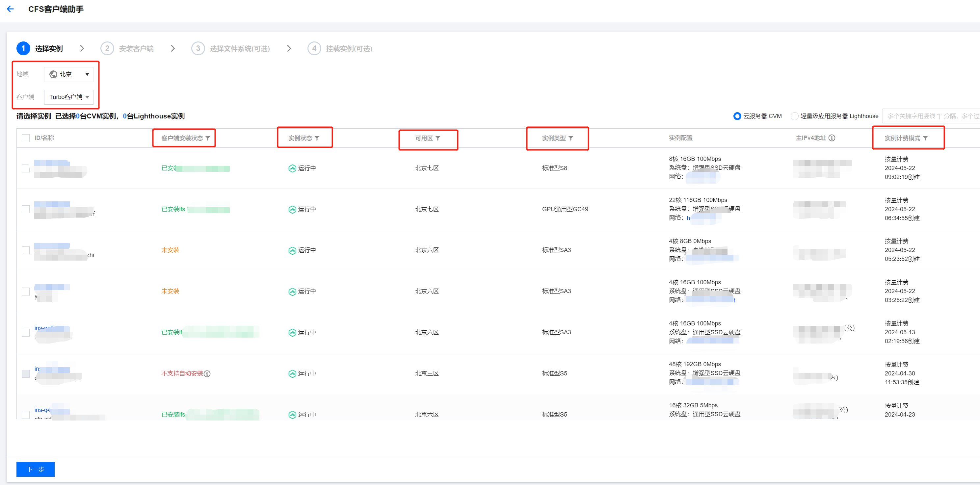Click the keyword search input field
Viewport: 980px width, 485px height.
click(932, 116)
